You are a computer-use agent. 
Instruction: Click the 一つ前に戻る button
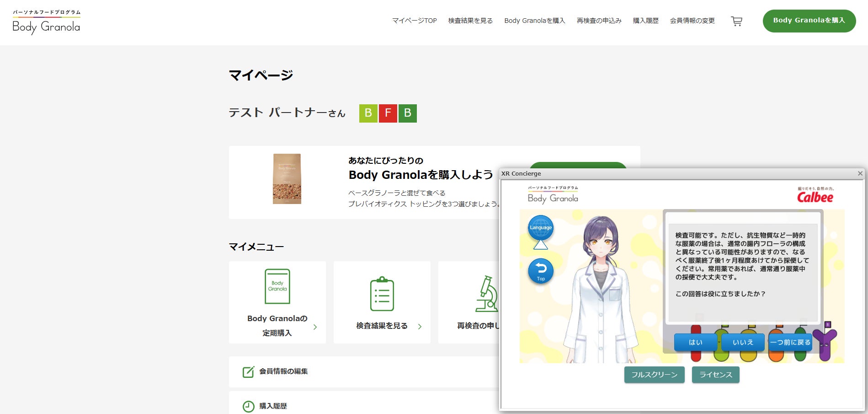point(790,342)
